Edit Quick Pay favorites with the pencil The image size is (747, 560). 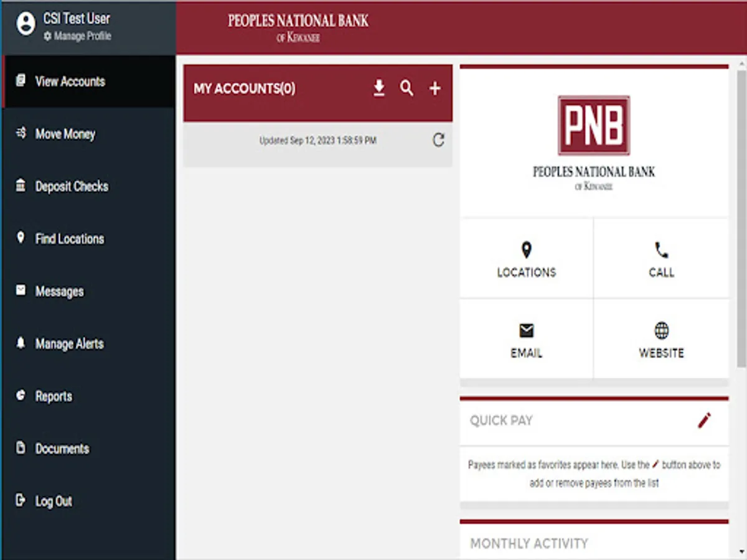coord(703,421)
